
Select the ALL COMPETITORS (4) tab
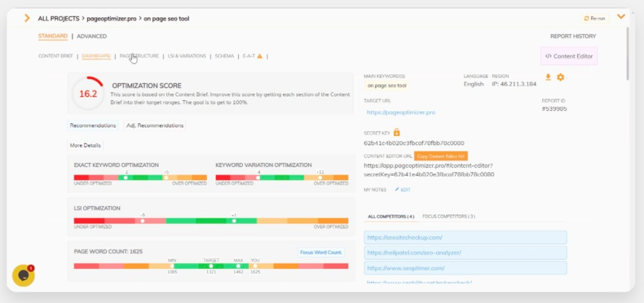tap(391, 216)
